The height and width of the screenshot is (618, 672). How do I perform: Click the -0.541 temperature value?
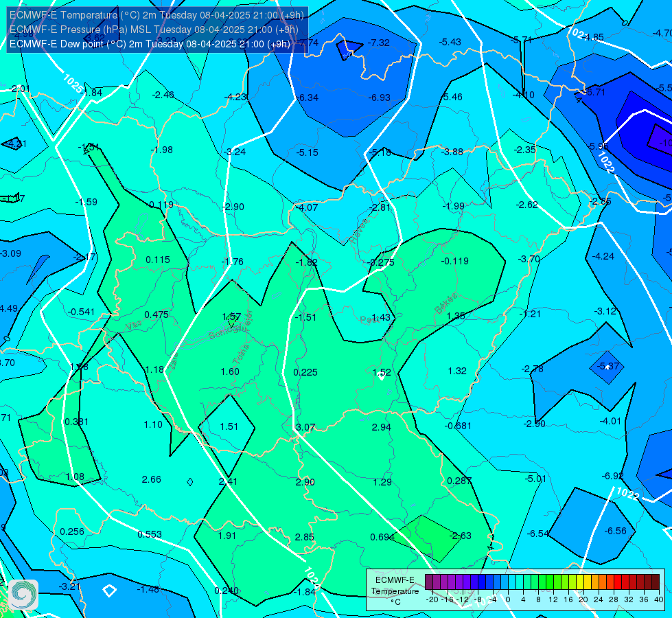(x=81, y=312)
